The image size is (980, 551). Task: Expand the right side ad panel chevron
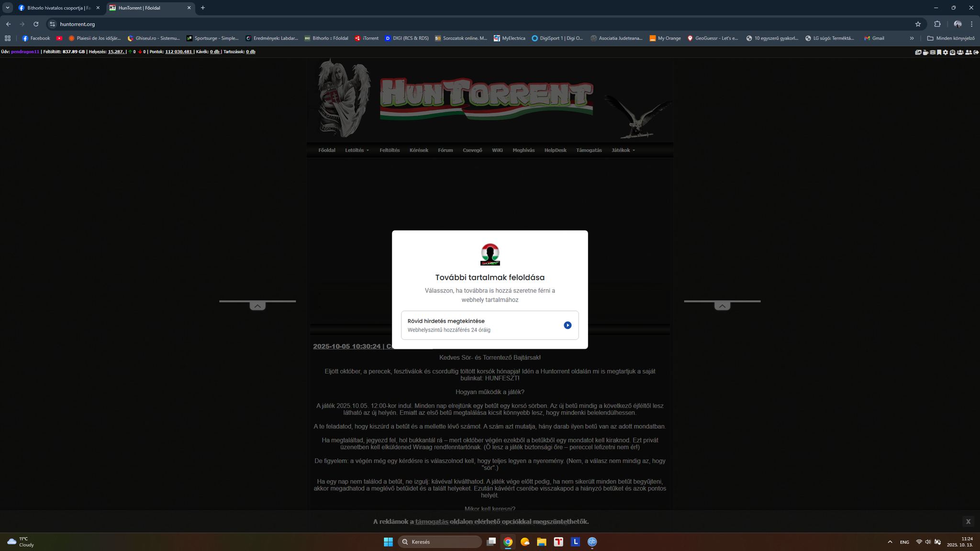click(x=722, y=306)
